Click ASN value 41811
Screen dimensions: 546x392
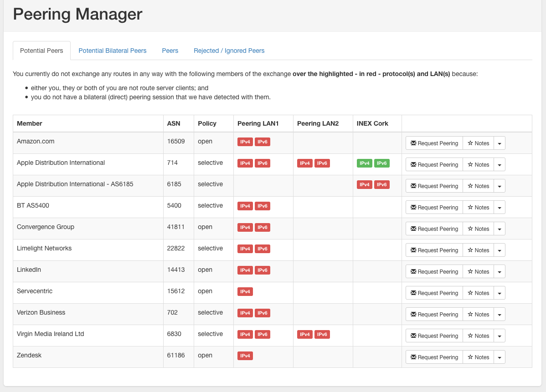pos(176,227)
